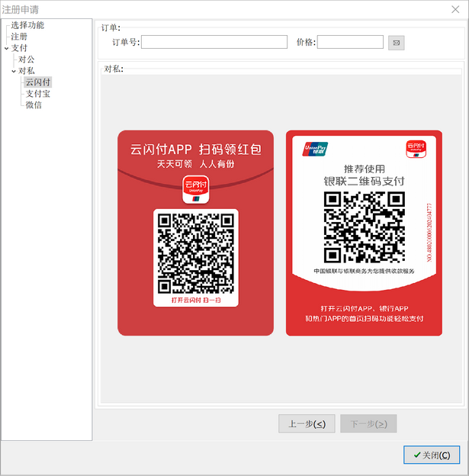Switch to 微信 payment method
469x476 pixels.
34,105
